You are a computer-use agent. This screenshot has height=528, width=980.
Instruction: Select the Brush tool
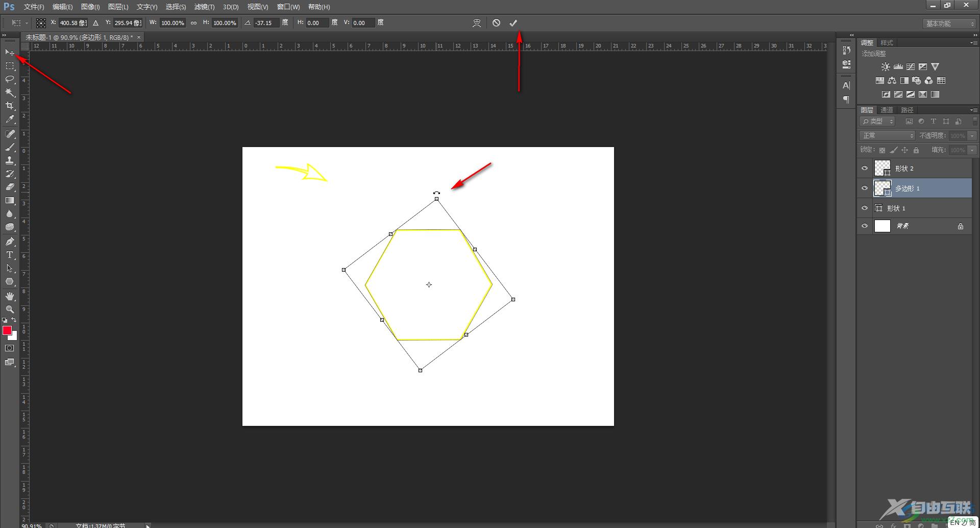point(10,147)
